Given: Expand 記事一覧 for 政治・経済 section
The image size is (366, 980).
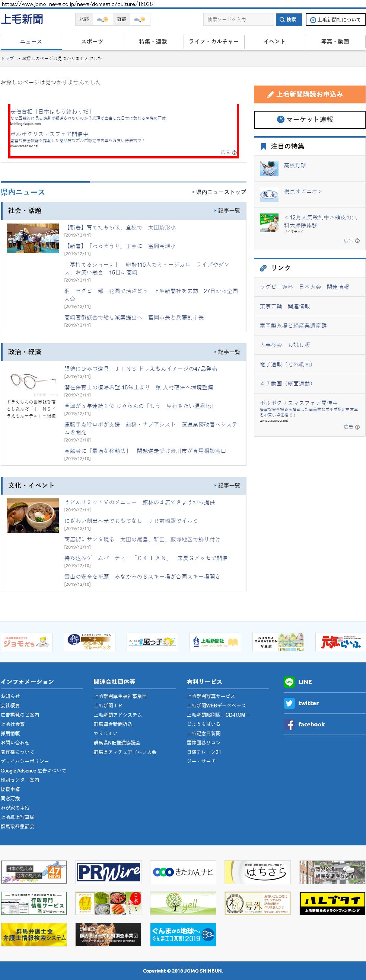Looking at the screenshot, I should click(x=229, y=352).
